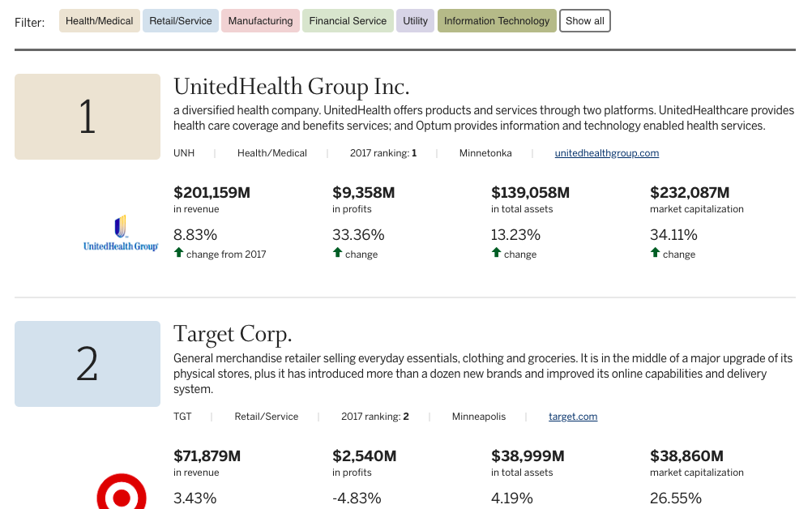The height and width of the screenshot is (509, 812).
Task: Click the Target Corp. company heading
Action: [233, 334]
